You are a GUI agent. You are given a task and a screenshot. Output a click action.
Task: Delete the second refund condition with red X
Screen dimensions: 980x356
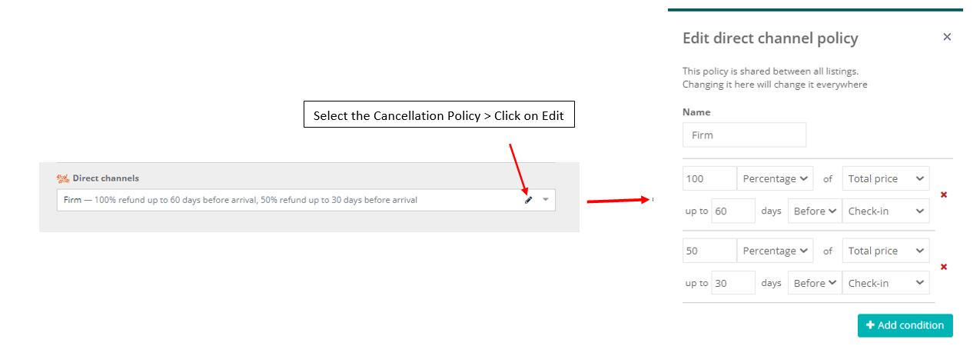(x=944, y=267)
